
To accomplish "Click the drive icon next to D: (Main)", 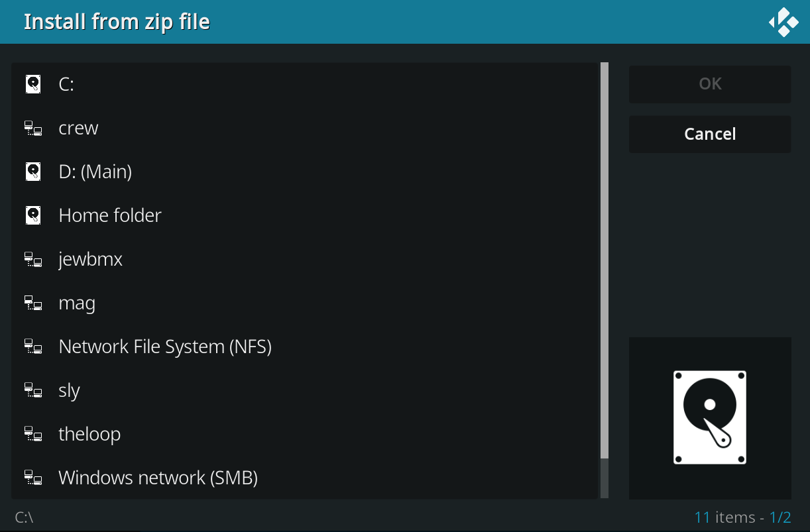I will coord(33,172).
